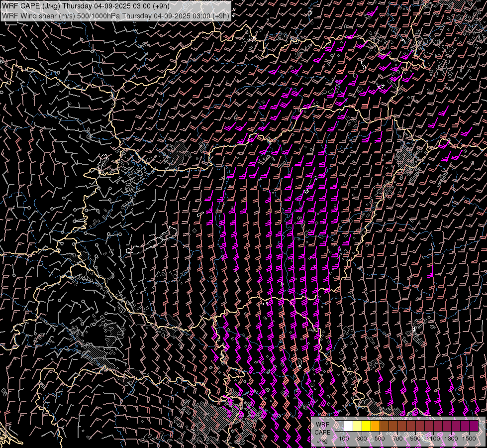Click the purple last CAPE legend swatch
This screenshot has width=487, height=448.
pos(474,426)
